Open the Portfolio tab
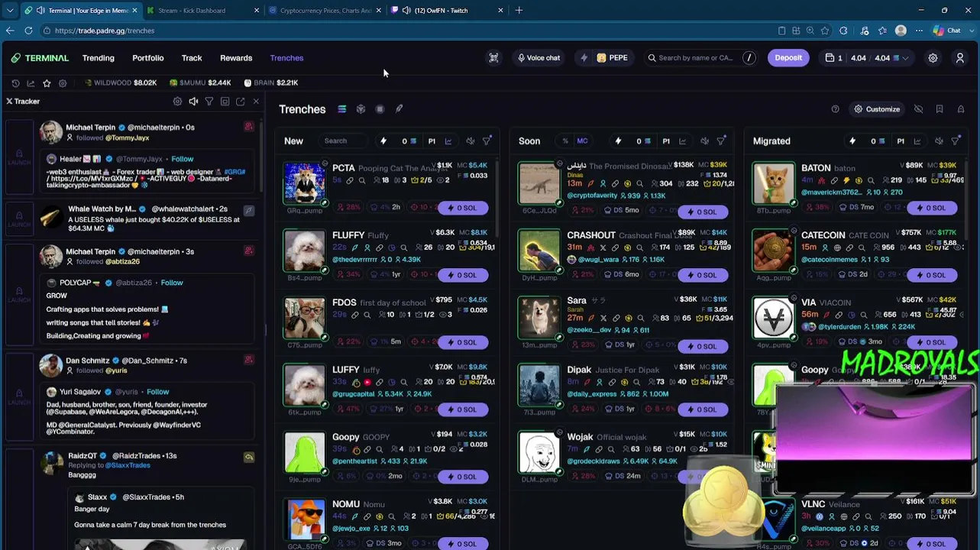 click(x=148, y=58)
